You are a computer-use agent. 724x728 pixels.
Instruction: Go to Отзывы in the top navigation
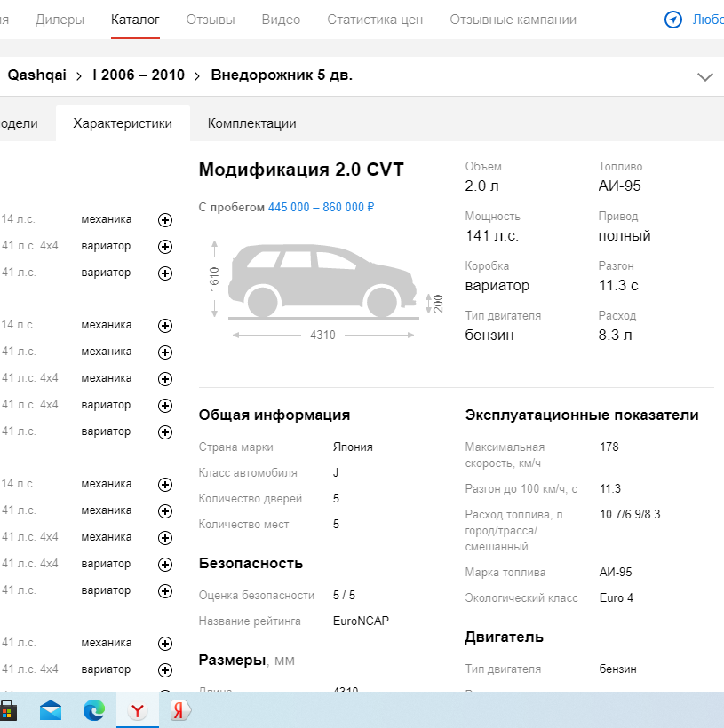(x=211, y=20)
